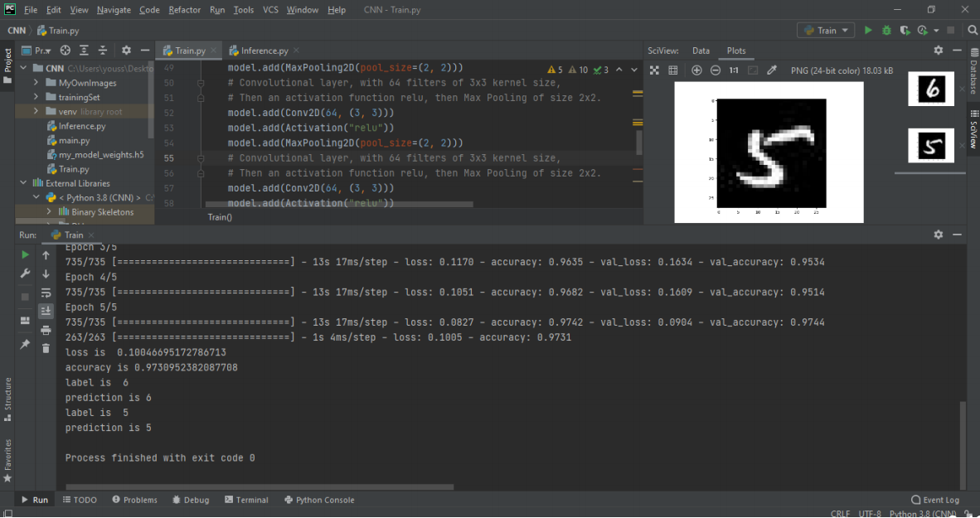This screenshot has width=980, height=518.
Task: Click the stop process icon in main toolbar
Action: (x=951, y=30)
